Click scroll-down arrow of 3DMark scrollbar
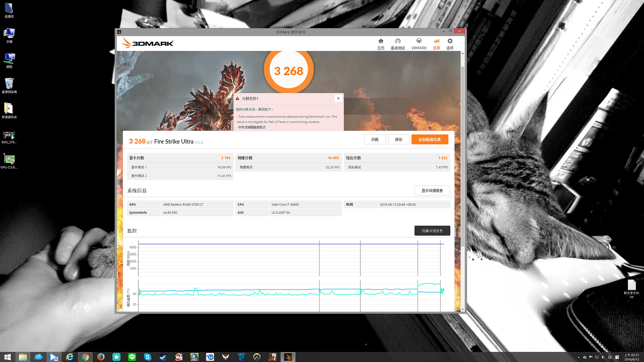644x362 pixels. tap(463, 310)
